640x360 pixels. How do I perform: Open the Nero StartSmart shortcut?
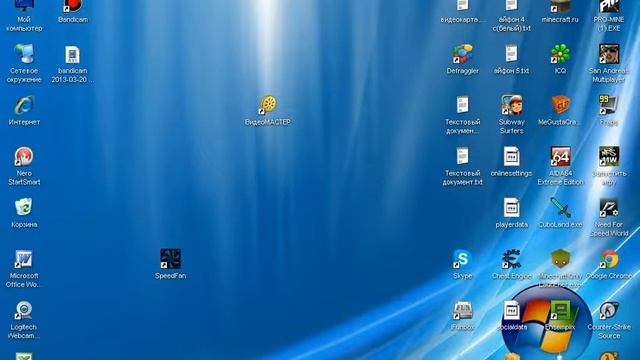(x=24, y=156)
